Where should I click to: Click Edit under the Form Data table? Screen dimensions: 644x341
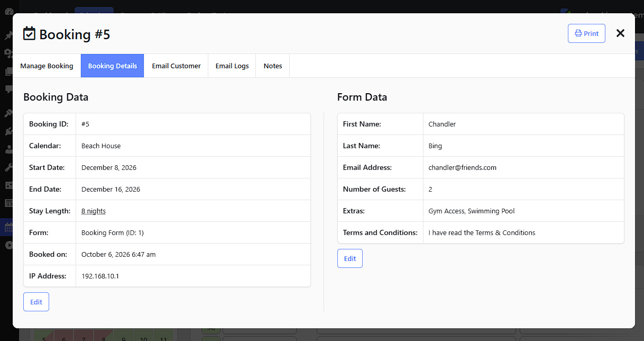coord(350,258)
